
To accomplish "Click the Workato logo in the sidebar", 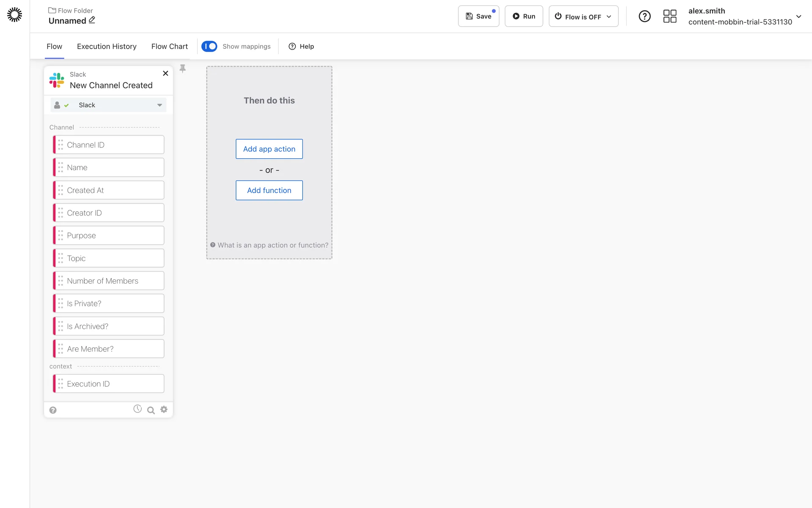I will click(x=14, y=14).
